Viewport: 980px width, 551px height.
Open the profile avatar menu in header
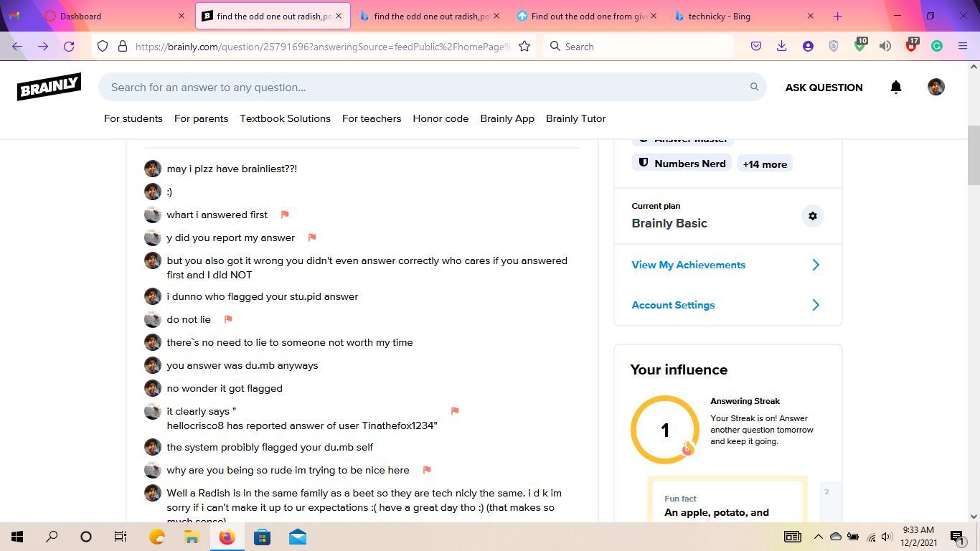pyautogui.click(x=936, y=87)
